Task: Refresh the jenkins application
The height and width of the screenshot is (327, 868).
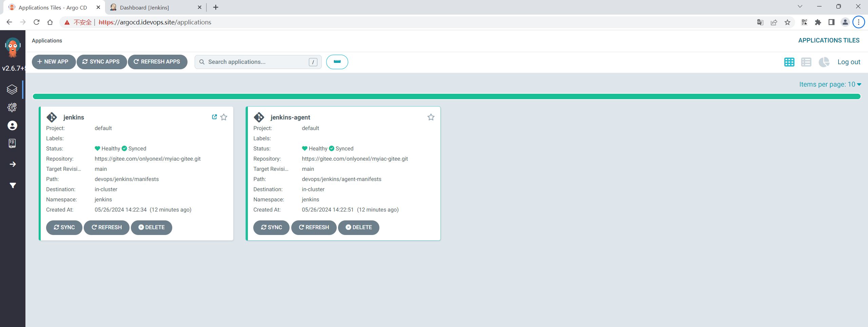Action: click(x=106, y=228)
